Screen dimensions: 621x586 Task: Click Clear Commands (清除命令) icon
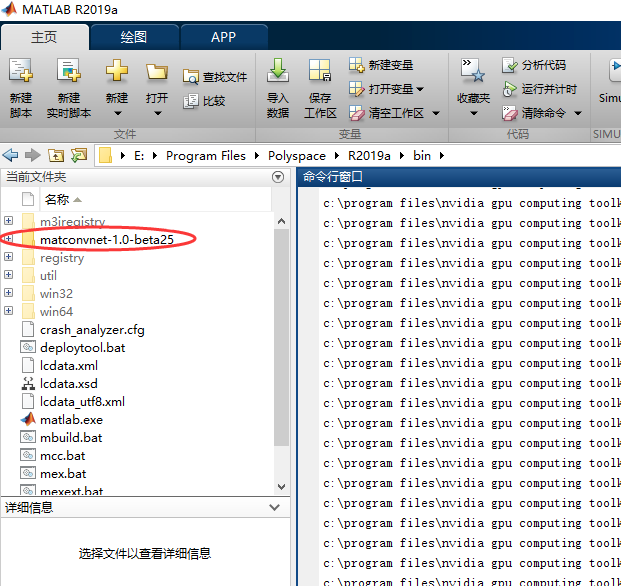509,113
